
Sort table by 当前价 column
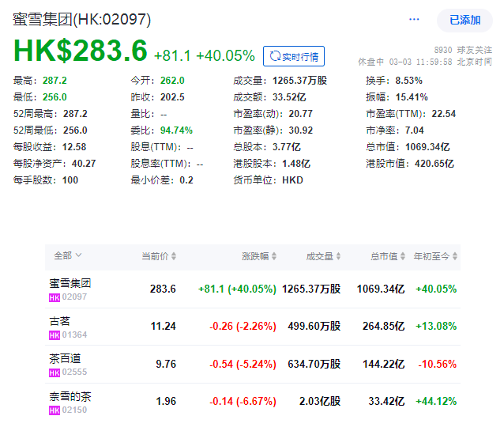point(159,256)
